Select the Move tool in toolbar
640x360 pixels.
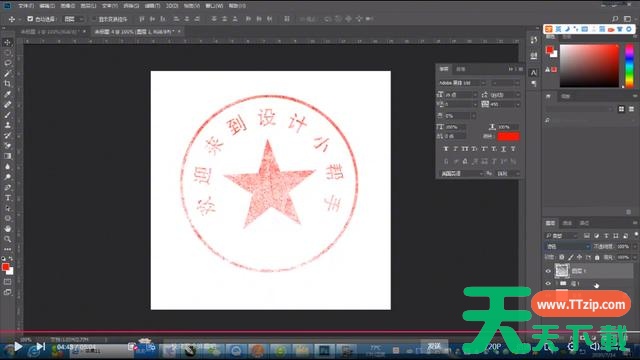8,42
